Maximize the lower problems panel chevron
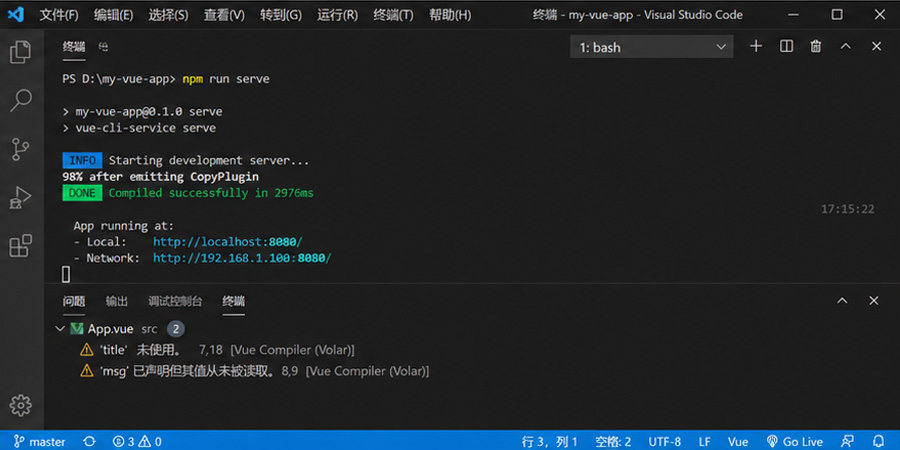Viewport: 900px width, 450px height. pos(842,300)
